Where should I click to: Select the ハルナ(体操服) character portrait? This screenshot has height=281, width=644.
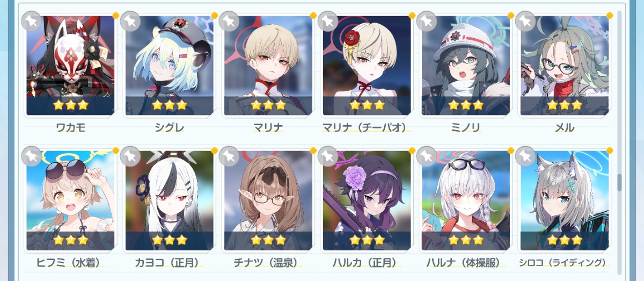[x=465, y=200]
